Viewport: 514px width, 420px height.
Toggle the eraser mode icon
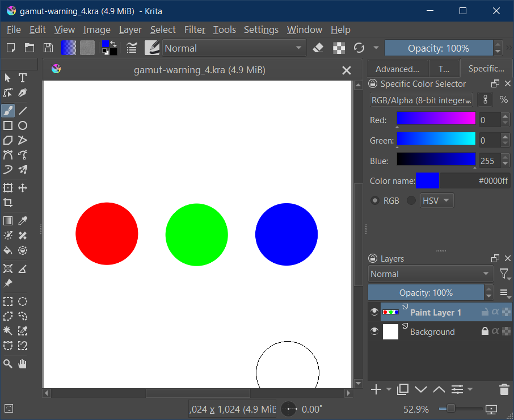tap(318, 48)
